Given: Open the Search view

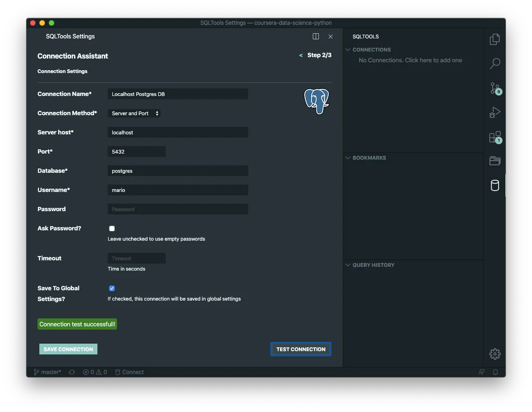Looking at the screenshot, I should 495,63.
